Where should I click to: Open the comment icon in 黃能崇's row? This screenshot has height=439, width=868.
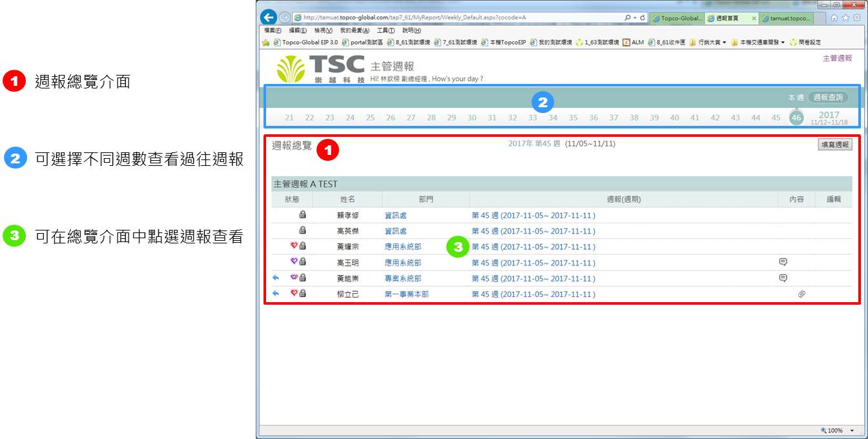click(783, 278)
